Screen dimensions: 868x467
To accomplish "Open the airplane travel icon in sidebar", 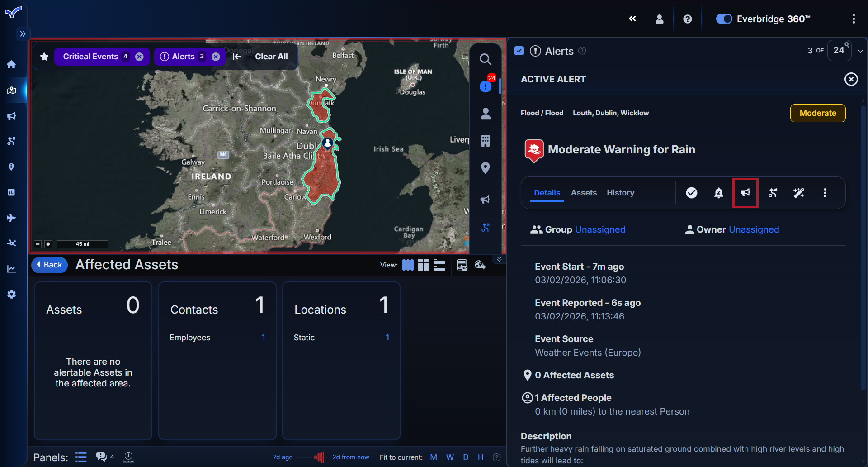I will (12, 218).
